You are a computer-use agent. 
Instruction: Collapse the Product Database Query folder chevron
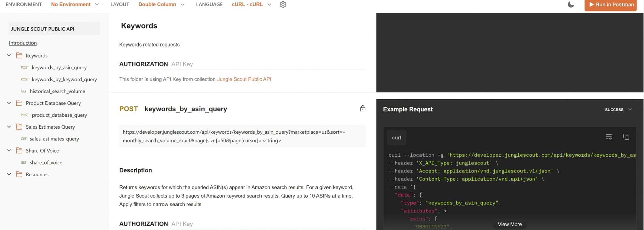tap(9, 103)
